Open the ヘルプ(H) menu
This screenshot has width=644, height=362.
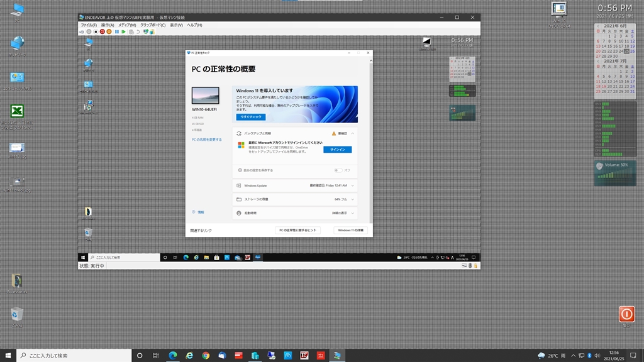click(x=195, y=25)
